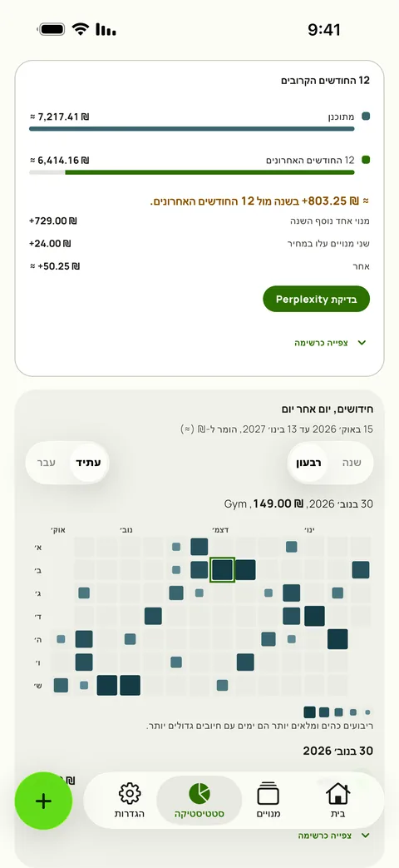Tap the בדיקת Perplexity button
The width and height of the screenshot is (399, 868).
(316, 299)
